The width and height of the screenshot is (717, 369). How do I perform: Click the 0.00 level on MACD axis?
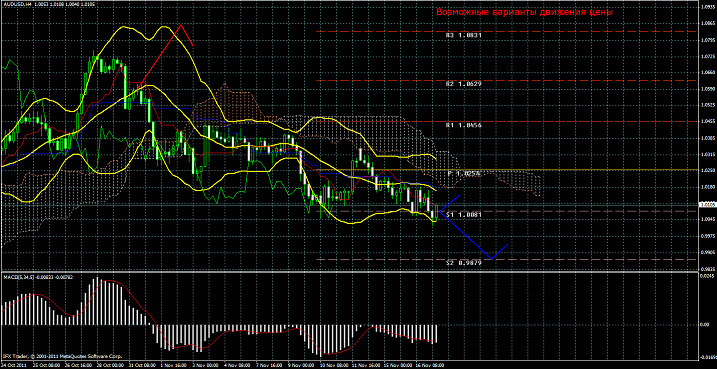point(707,324)
